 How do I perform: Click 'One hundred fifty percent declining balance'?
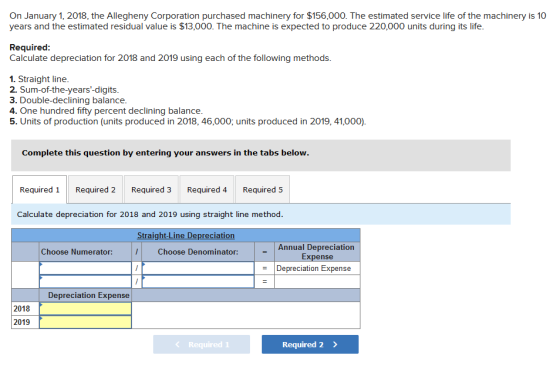pos(106,111)
